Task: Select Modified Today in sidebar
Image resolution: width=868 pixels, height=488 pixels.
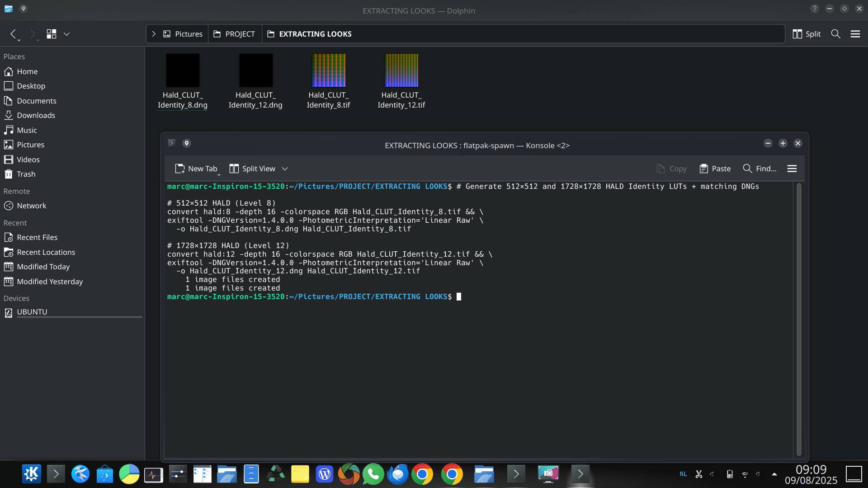Action: (x=43, y=267)
